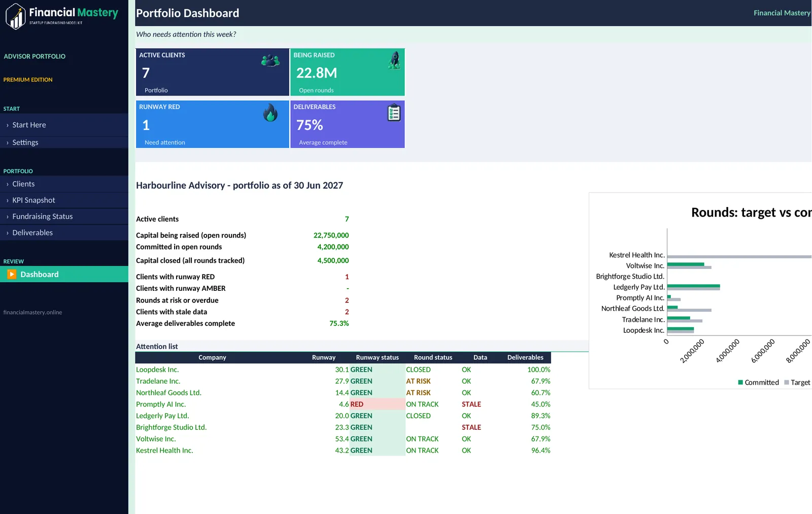Click the flame icon on Runway Red card

pos(270,113)
